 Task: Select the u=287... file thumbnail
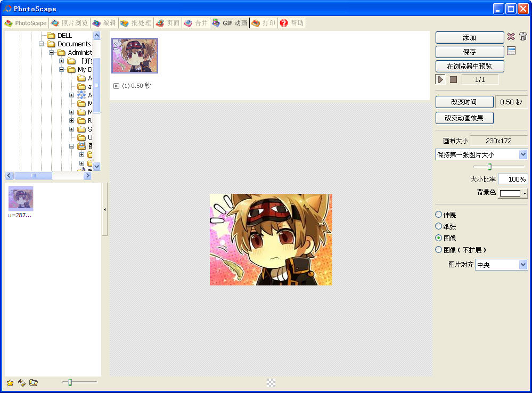coord(21,199)
